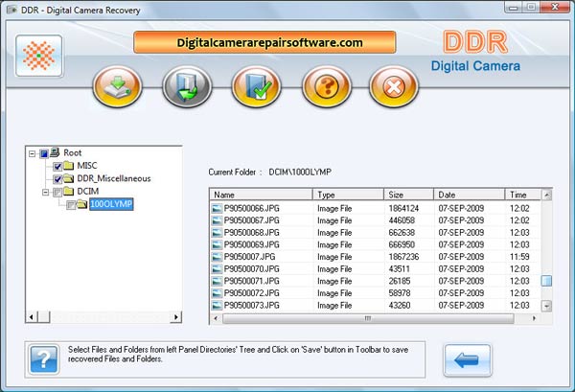Open Help via orange question mark button
The image size is (575, 392).
(327, 87)
